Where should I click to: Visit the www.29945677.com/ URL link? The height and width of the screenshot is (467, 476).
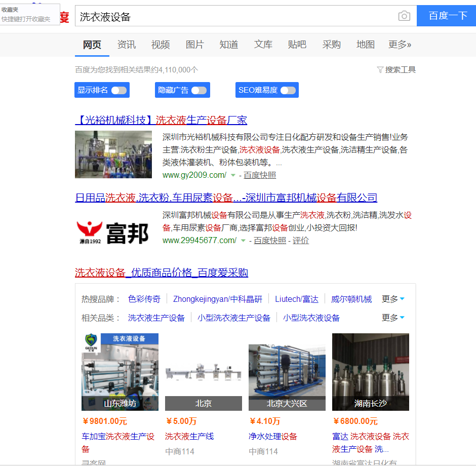pos(200,241)
